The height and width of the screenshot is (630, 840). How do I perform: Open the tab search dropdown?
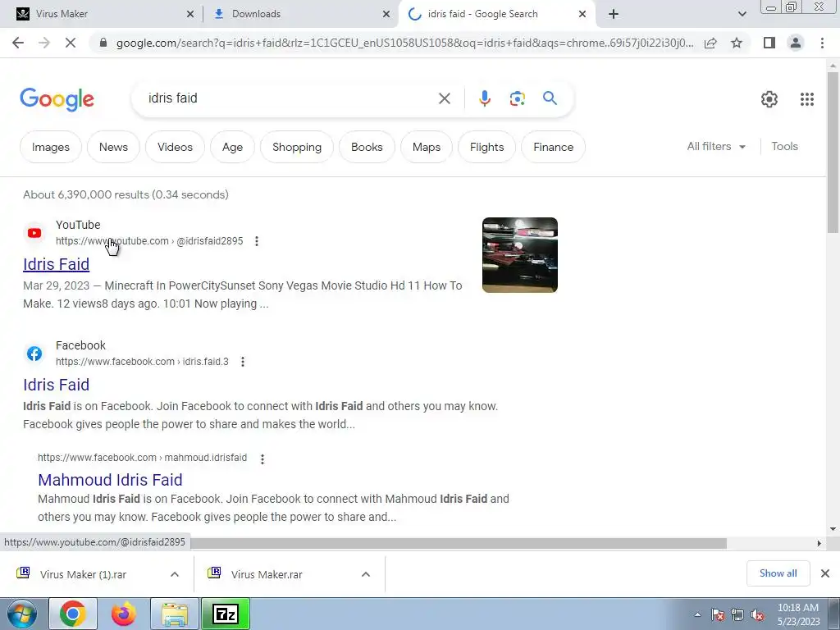point(742,15)
